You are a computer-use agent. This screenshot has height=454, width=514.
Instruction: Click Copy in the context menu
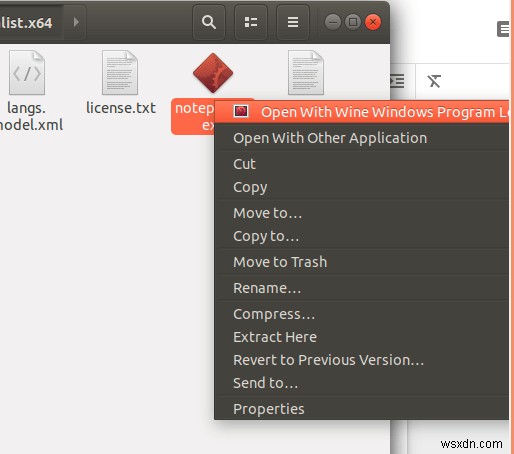click(362, 187)
